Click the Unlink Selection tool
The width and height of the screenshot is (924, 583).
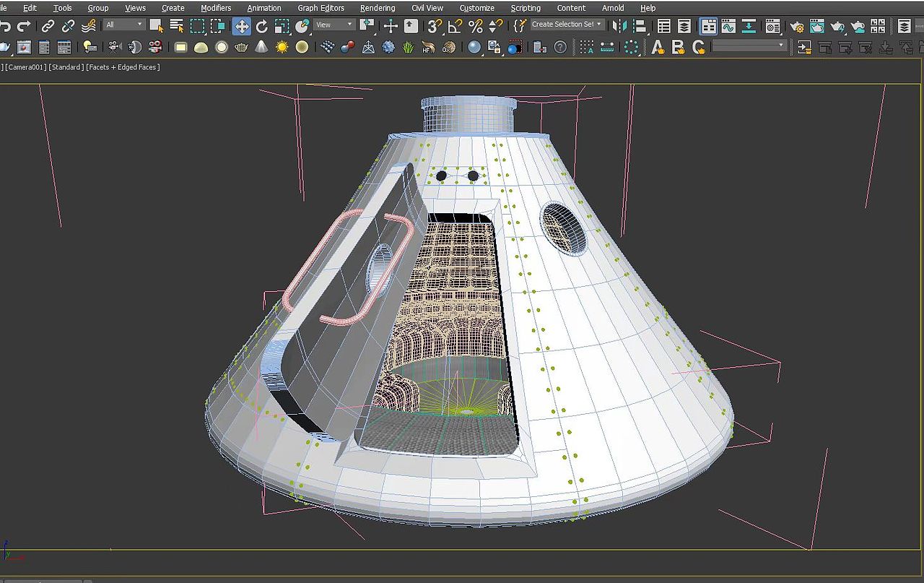click(x=68, y=27)
